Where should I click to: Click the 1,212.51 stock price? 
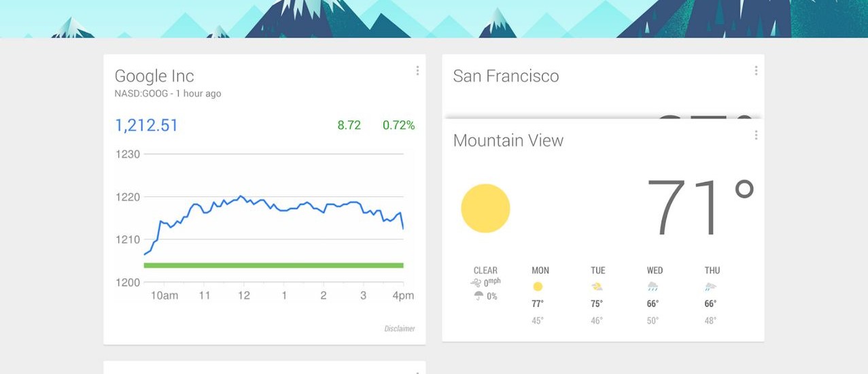click(x=146, y=125)
